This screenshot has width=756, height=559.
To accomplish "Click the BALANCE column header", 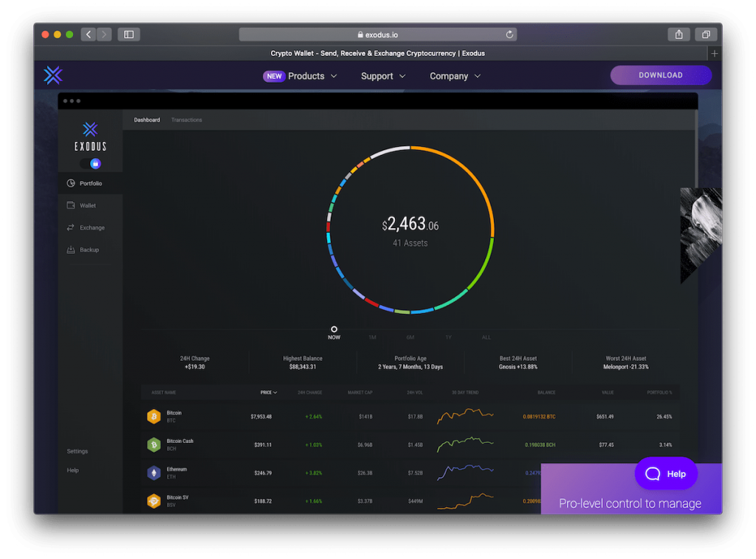I will click(x=546, y=393).
